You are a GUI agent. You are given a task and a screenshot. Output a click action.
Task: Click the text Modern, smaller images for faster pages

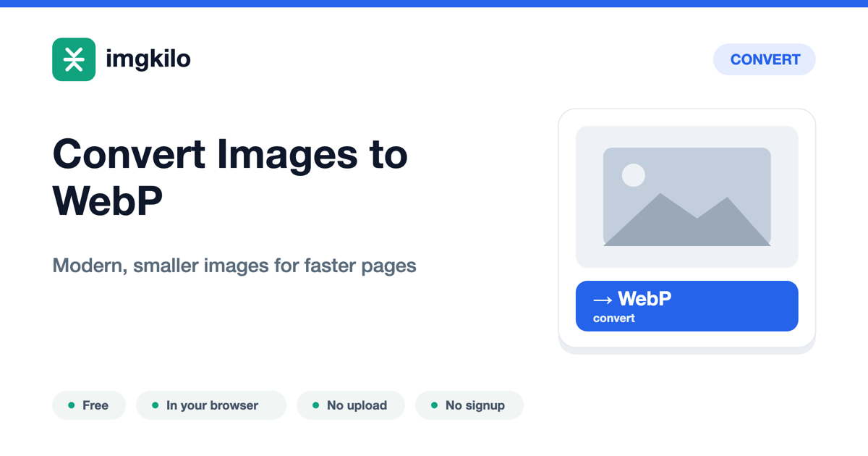click(234, 266)
